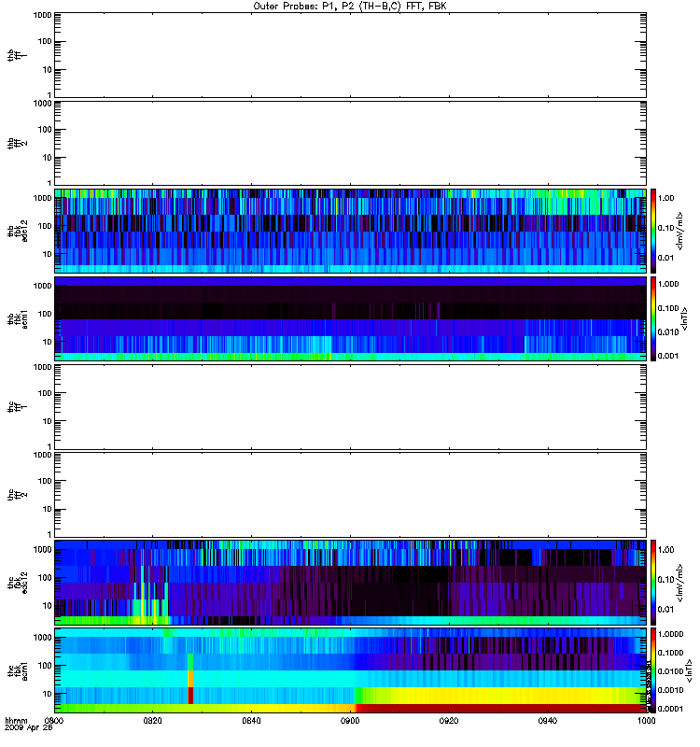Click the 10 y-axis tick of thc fff 1 panel
Image resolution: width=700 pixels, height=747 pixels.
coord(48,422)
